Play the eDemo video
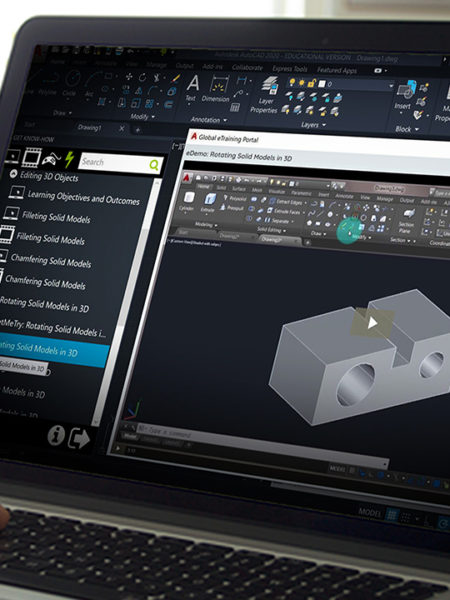Screen dimensions: 450x600 (372, 323)
